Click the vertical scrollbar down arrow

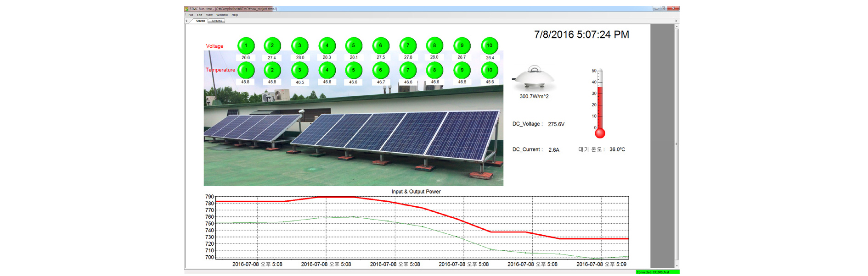[x=676, y=265]
